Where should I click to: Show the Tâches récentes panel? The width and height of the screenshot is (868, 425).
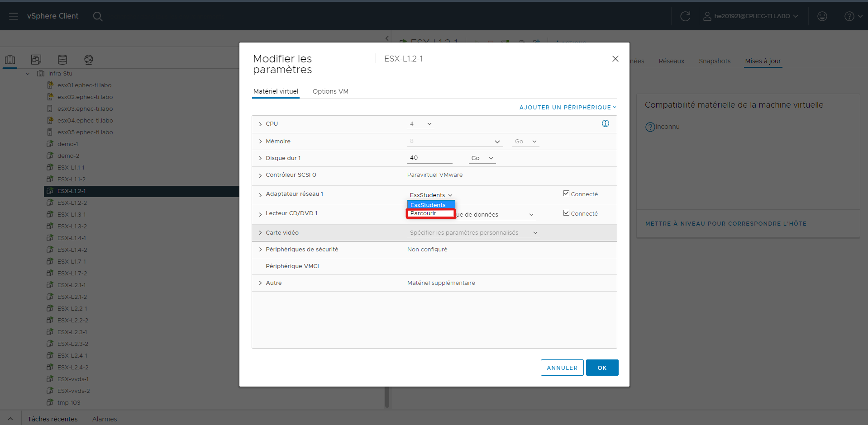click(x=52, y=419)
